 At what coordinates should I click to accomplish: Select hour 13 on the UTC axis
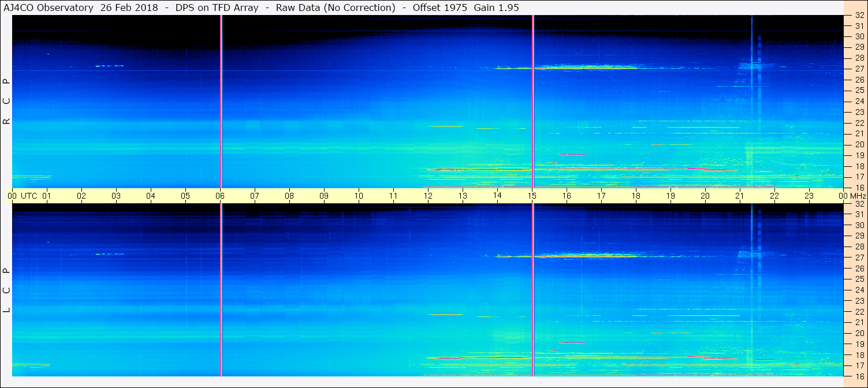coord(463,196)
